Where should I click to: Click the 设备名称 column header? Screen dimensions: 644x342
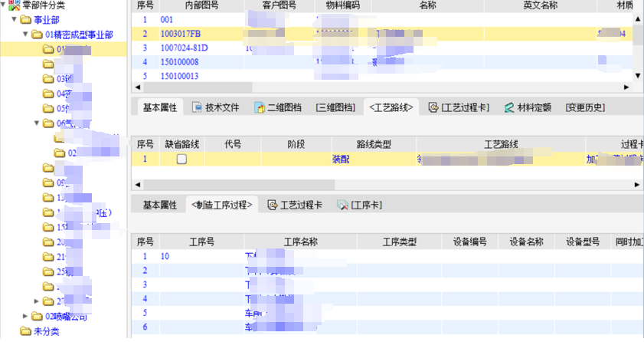(527, 242)
